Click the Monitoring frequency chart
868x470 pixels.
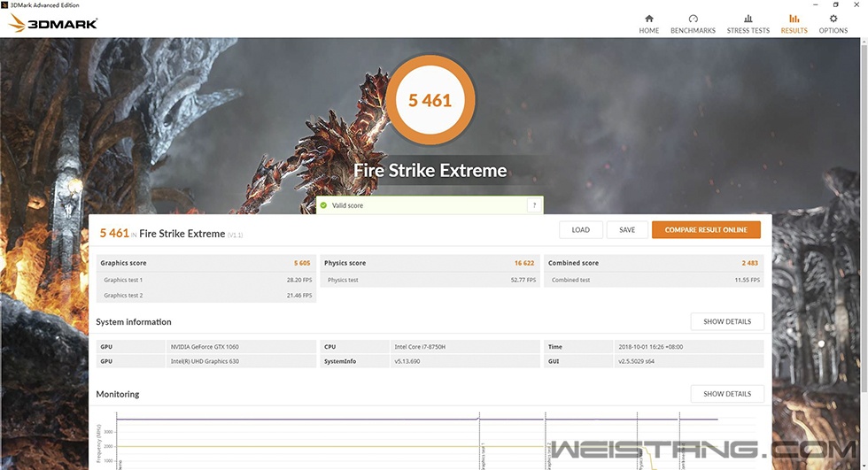coord(416,443)
